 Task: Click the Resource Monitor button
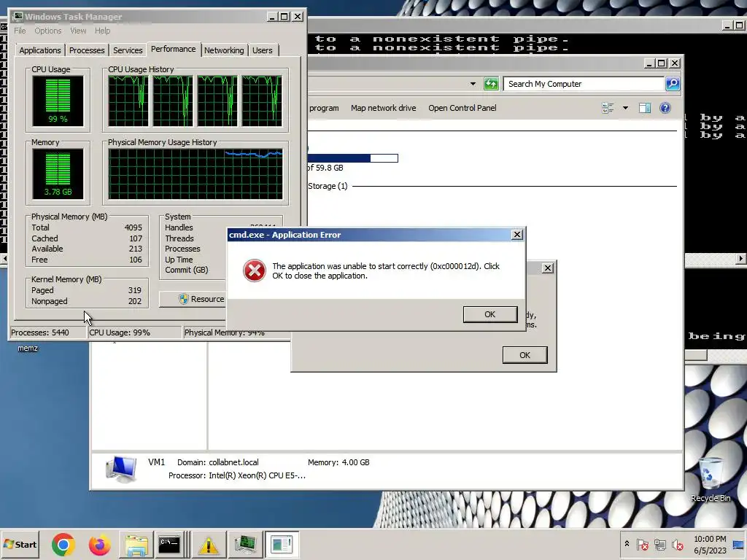(x=193, y=299)
